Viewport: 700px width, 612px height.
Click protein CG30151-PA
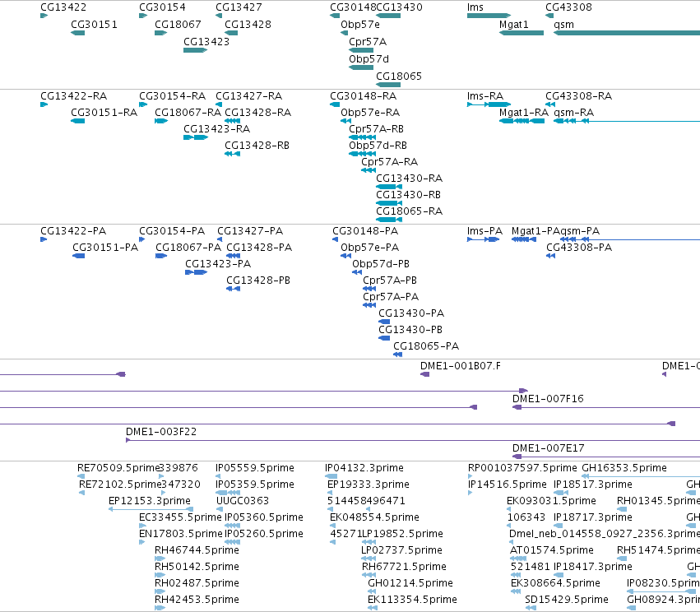click(x=105, y=248)
